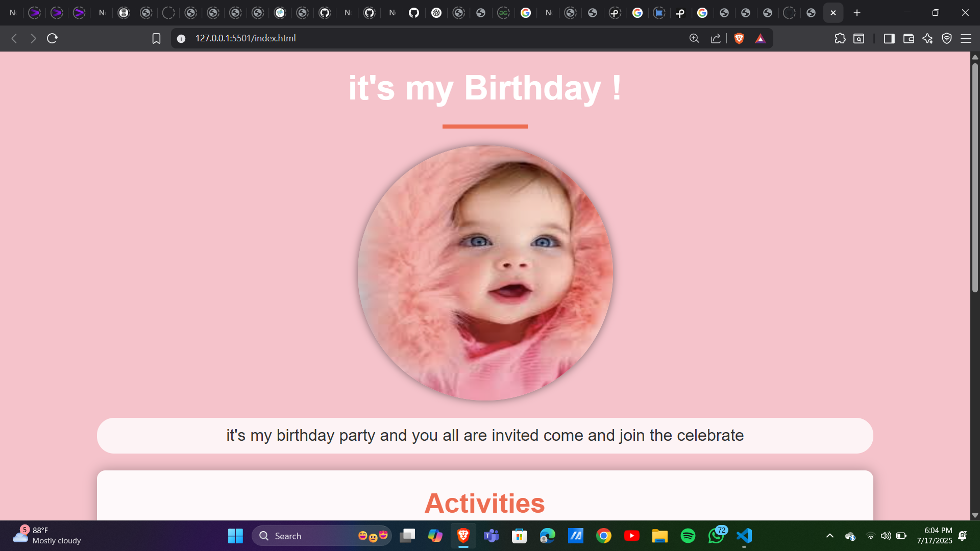Click the Activities heading
This screenshot has height=551, width=980.
(485, 503)
